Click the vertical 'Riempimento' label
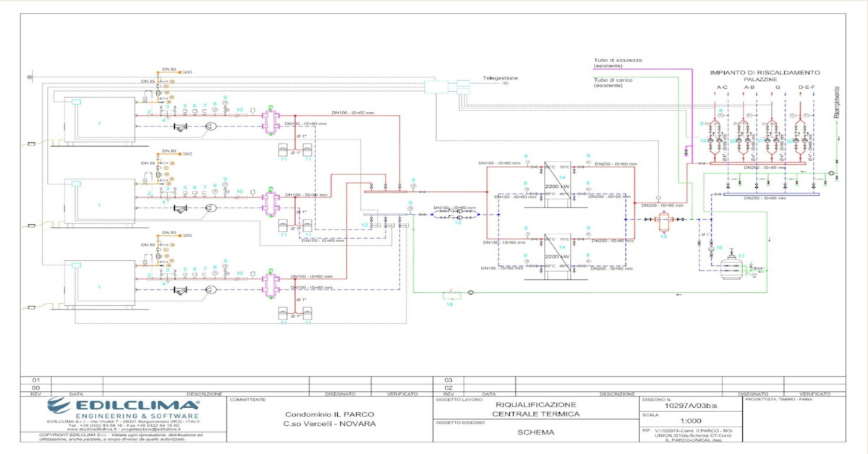Image resolution: width=868 pixels, height=454 pixels. [837, 103]
